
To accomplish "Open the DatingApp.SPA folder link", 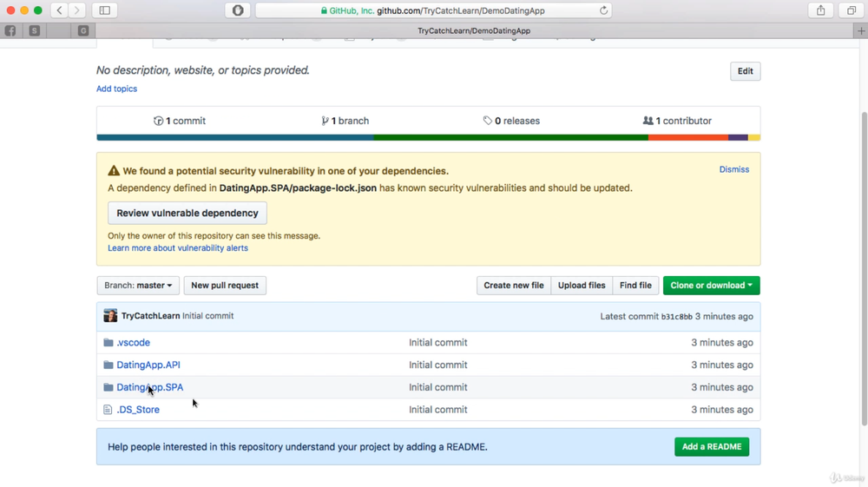I will click(x=150, y=387).
